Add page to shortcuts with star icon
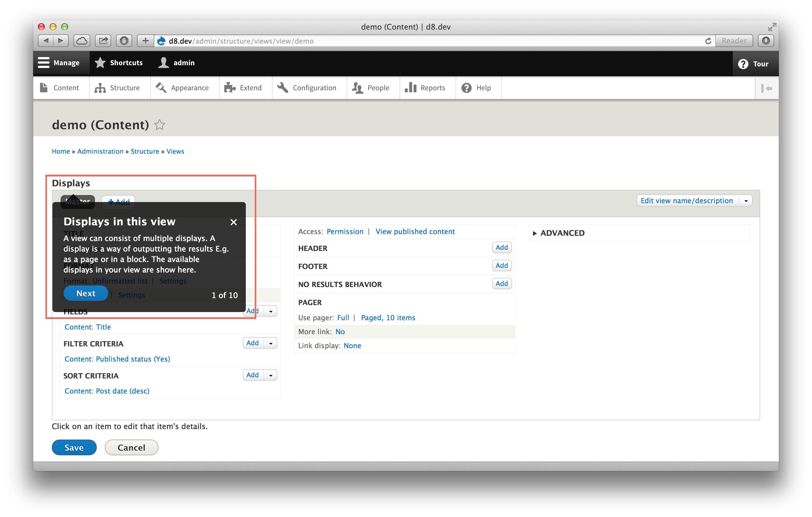This screenshot has width=812, height=517. tap(160, 125)
